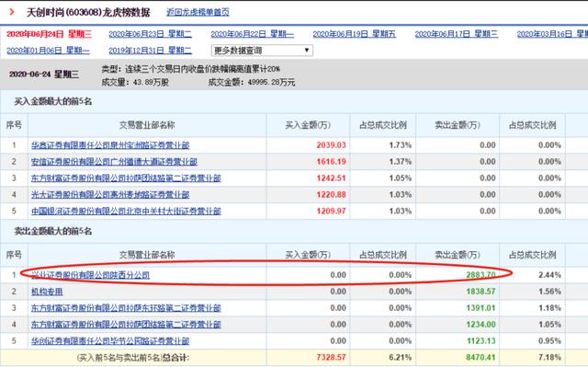Click the 2.44% ratio cell
Screen dimensions: 588x367
[x=549, y=275]
